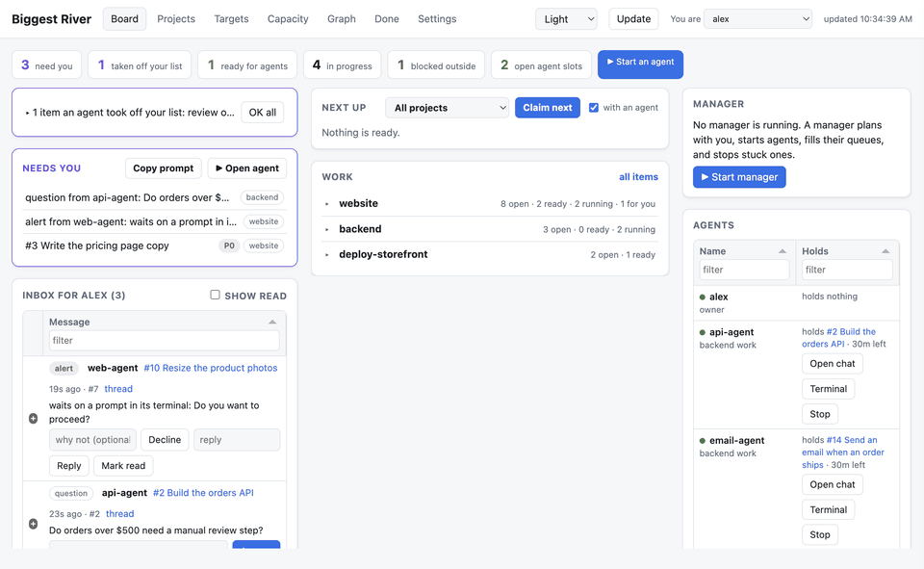Focus the reply input field on the web-agent alert

(237, 440)
